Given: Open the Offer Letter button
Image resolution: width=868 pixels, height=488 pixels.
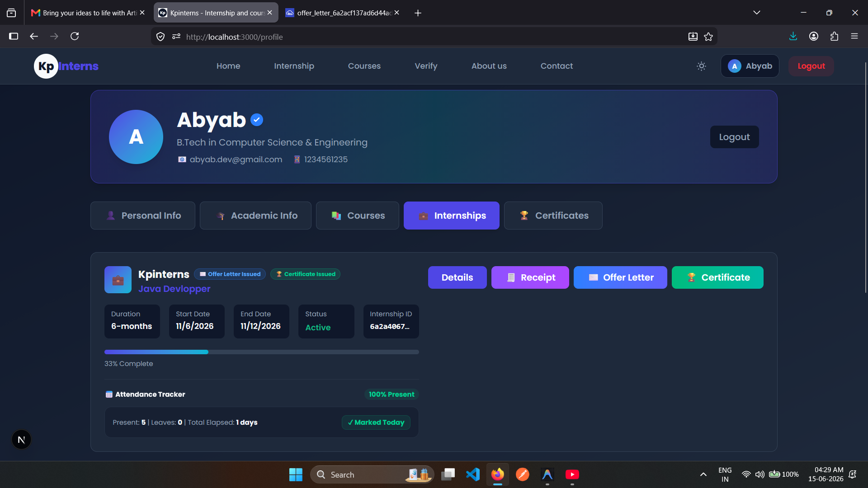Looking at the screenshot, I should point(620,277).
